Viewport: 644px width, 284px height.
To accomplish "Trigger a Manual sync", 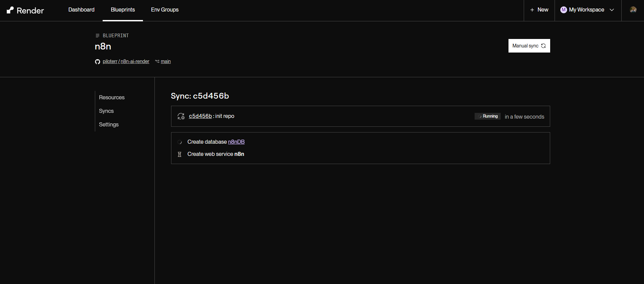I will click(x=529, y=46).
